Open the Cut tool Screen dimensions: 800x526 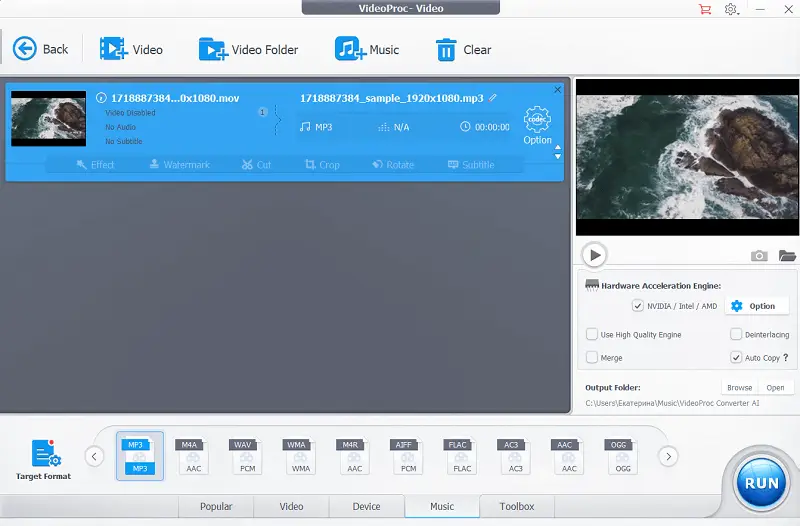tap(256, 165)
